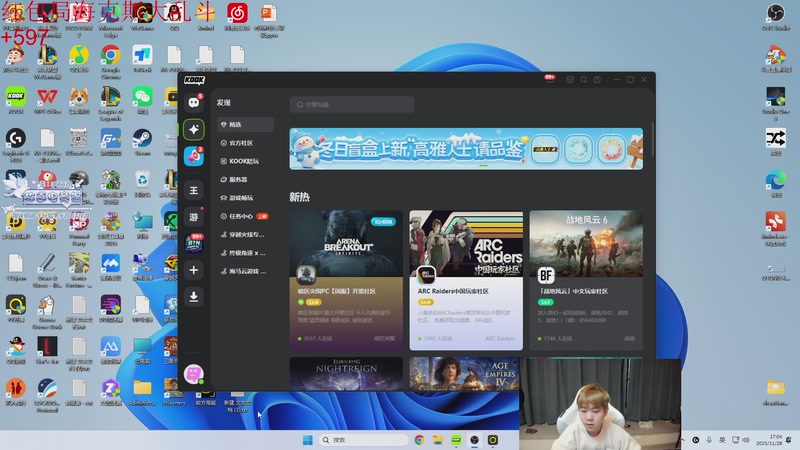This screenshot has width=800, height=450.
Task: Open the League of Legends desktop icon
Action: pos(111,104)
